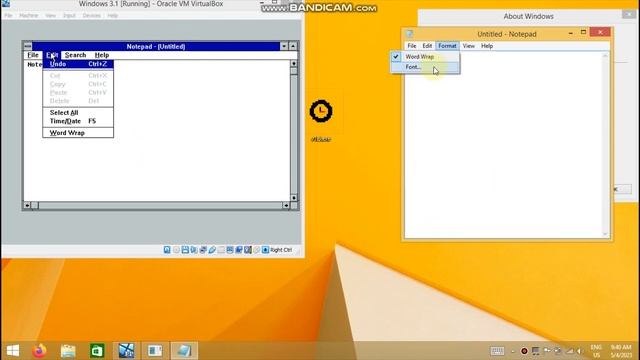Image resolution: width=640 pixels, height=360 pixels.
Task: Open Search menu in Windows 3.1 Notepad
Action: 76,55
